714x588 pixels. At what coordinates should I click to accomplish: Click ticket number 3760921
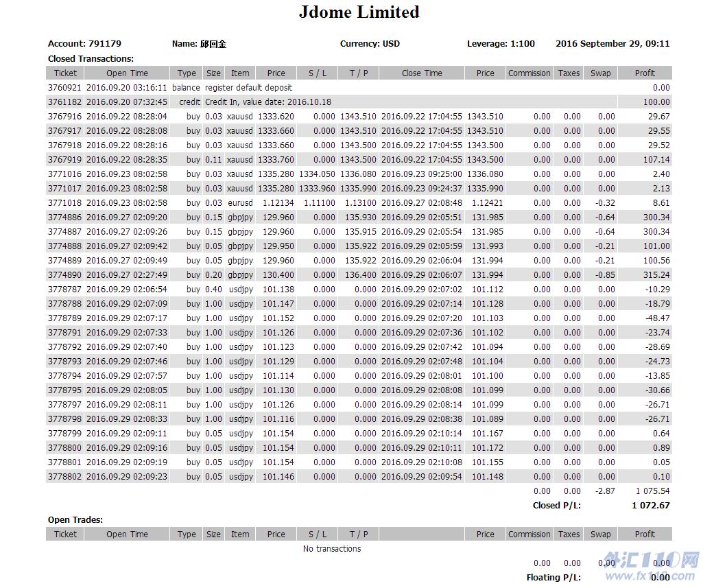tap(64, 87)
